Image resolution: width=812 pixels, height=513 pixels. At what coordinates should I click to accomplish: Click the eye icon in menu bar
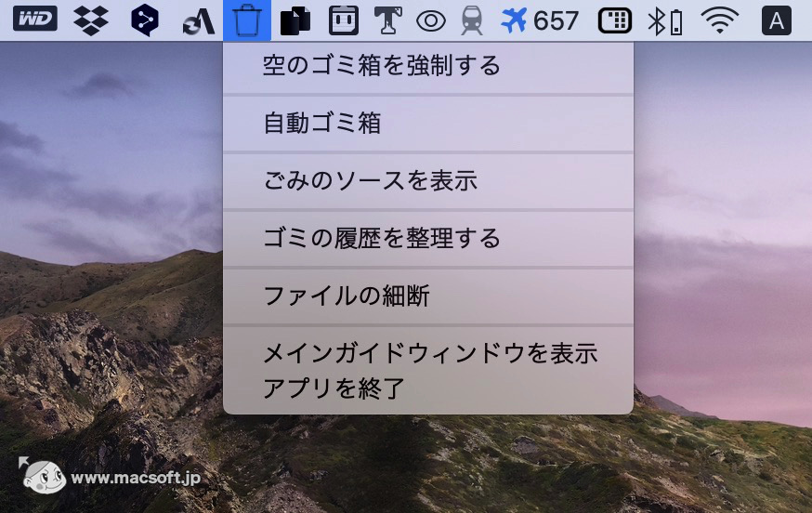tap(431, 21)
